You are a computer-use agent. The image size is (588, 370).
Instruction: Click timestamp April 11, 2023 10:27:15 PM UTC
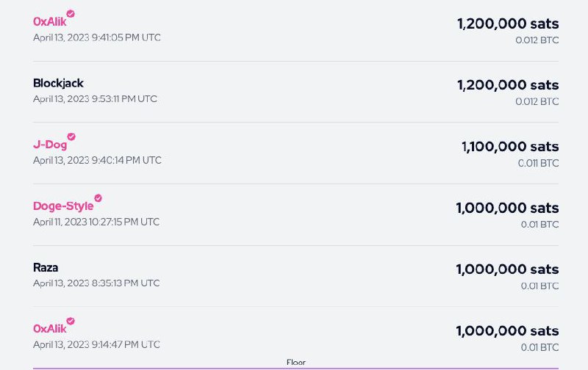[96, 222]
